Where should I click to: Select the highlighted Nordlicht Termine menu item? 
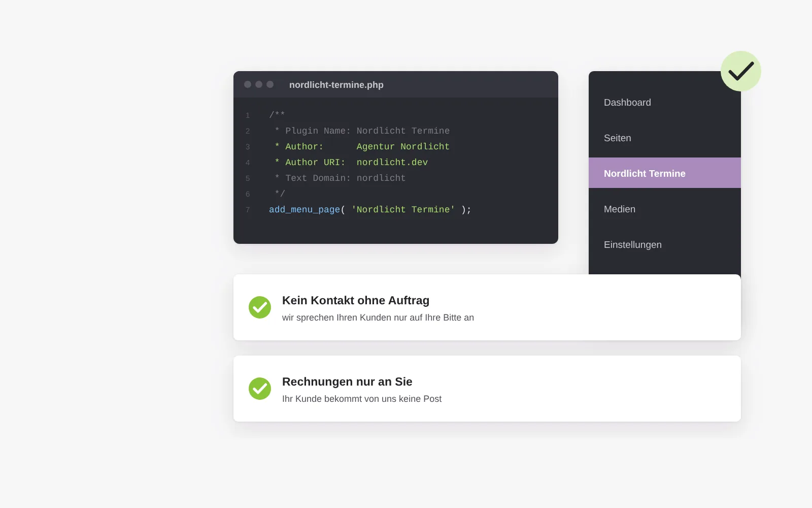pyautogui.click(x=665, y=173)
